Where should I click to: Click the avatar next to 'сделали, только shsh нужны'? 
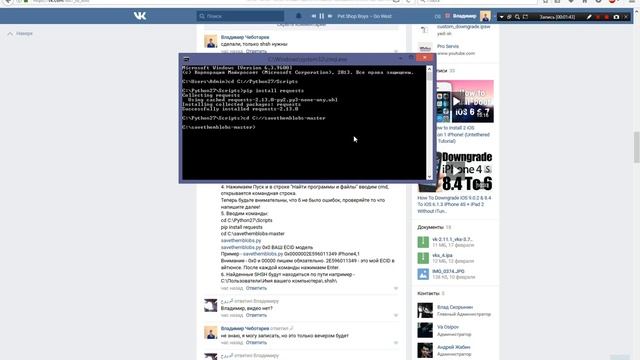[x=211, y=41]
